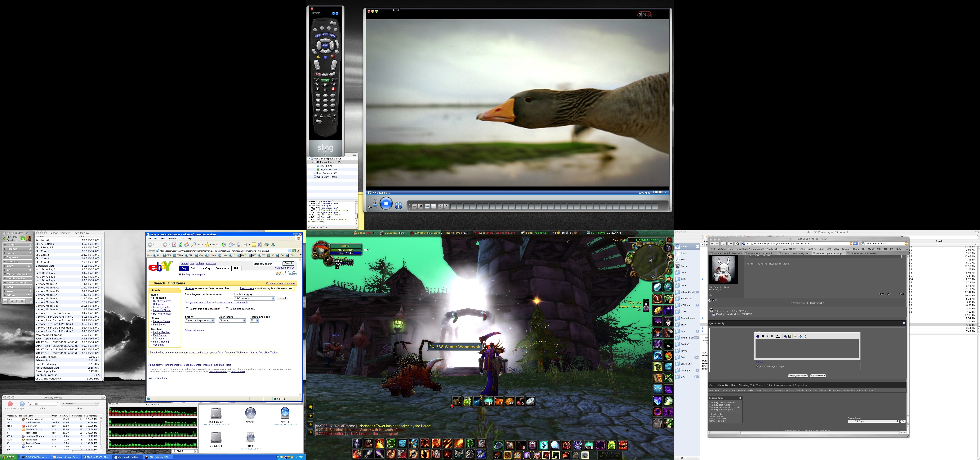Image resolution: width=980 pixels, height=460 pixels.
Task: Click the insert image icon in Quick Reply
Action: (790, 336)
